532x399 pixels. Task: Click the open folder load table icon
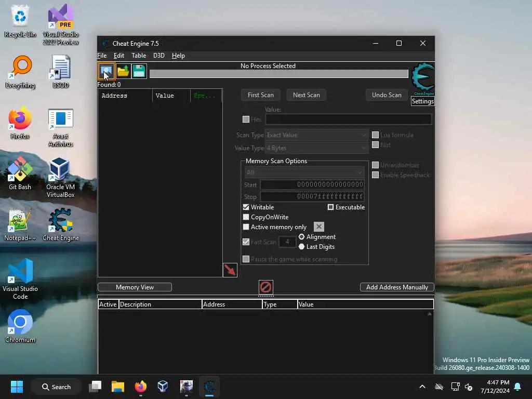[123, 71]
